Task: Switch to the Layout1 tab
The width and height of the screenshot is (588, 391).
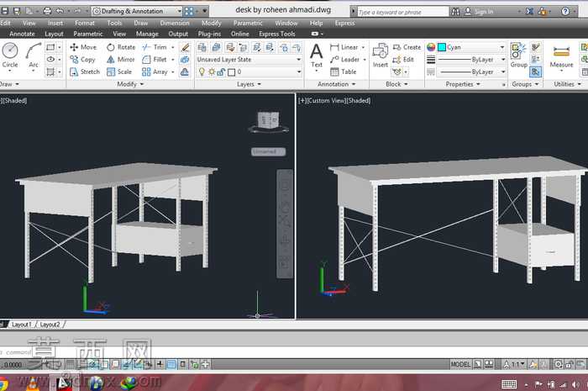Action: (x=22, y=325)
